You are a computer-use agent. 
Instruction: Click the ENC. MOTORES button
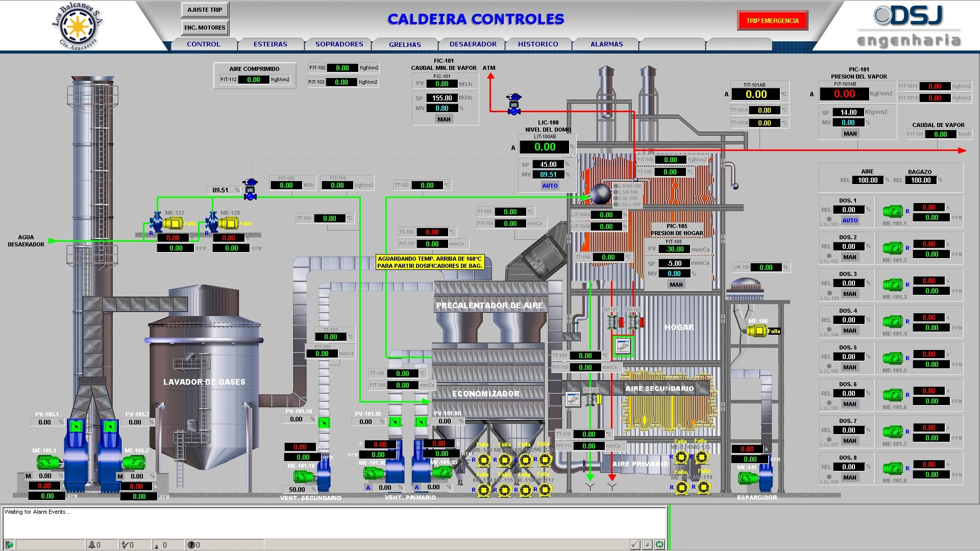205,28
